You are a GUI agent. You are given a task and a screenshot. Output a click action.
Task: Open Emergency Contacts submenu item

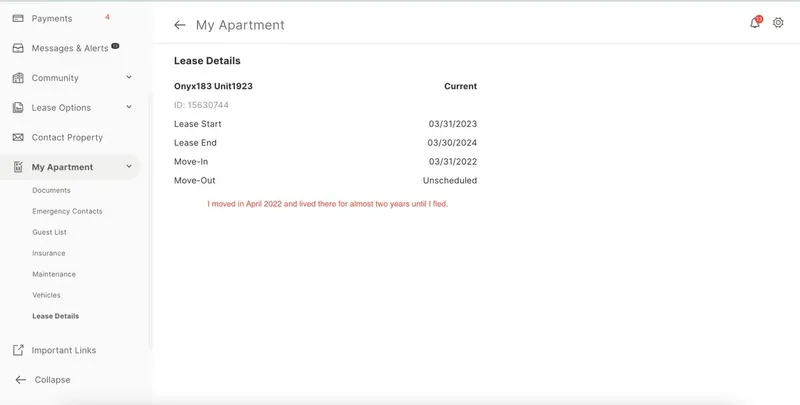[x=67, y=211]
